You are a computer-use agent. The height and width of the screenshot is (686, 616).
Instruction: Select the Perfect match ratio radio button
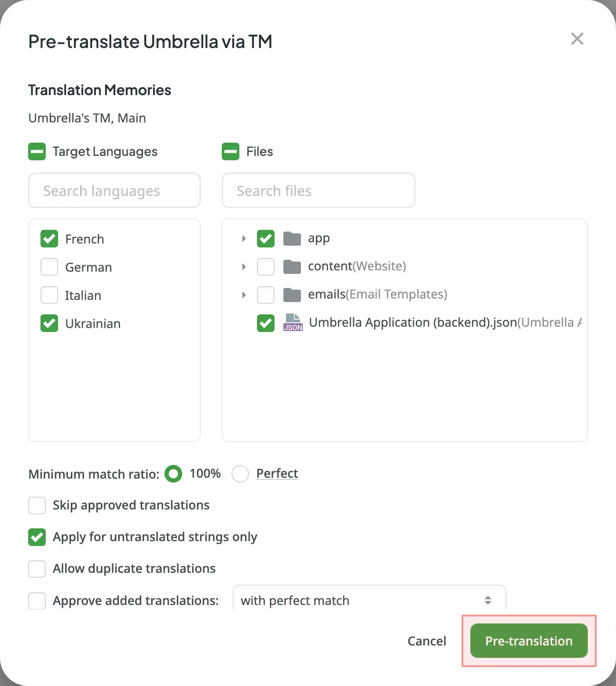click(240, 474)
